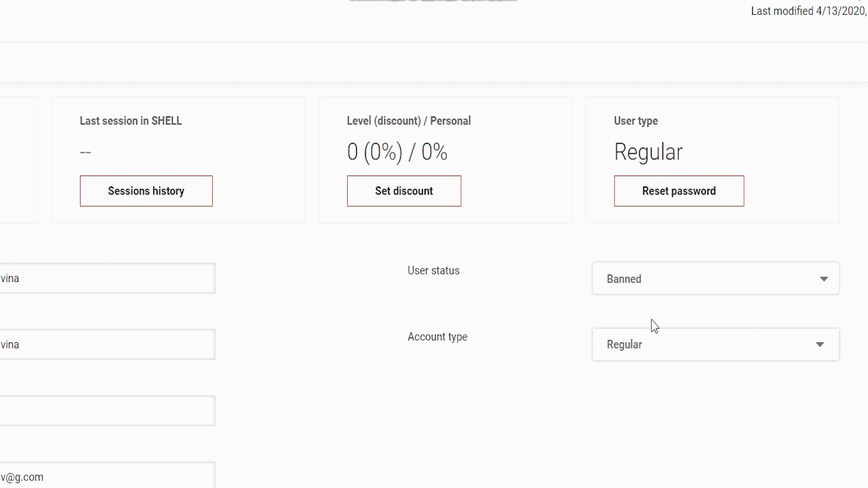This screenshot has width=868, height=488.
Task: Click the Set discount button
Action: tap(403, 191)
